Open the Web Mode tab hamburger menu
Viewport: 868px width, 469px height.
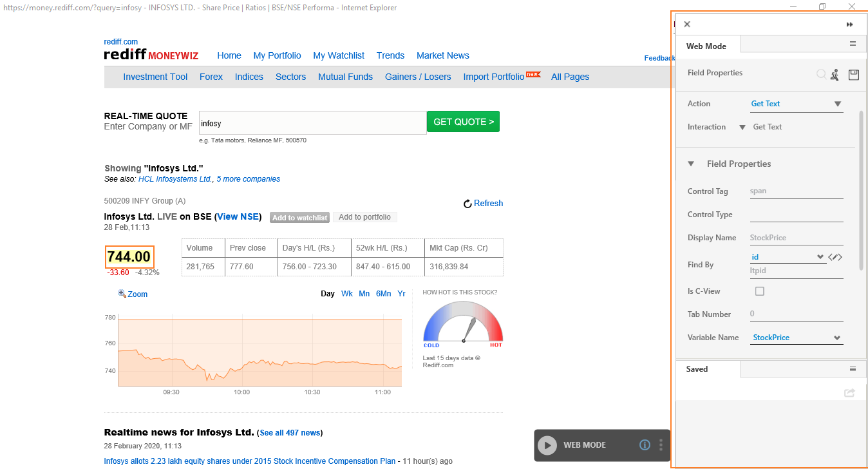point(853,44)
